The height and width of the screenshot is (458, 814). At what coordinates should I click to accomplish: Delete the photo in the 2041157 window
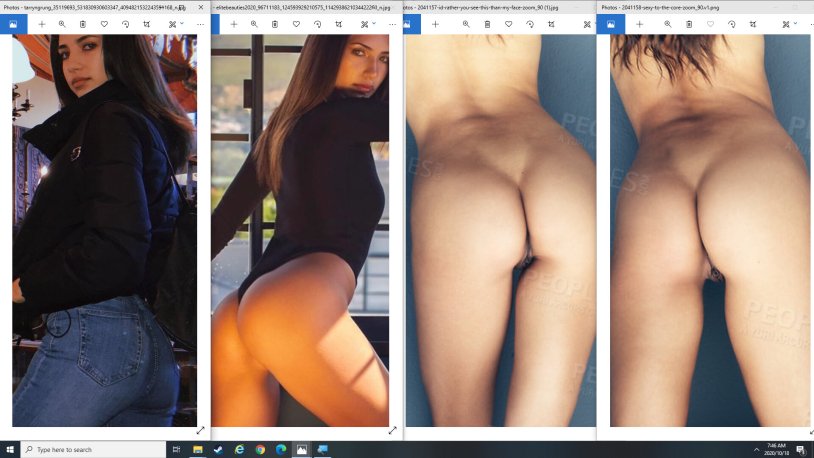click(x=487, y=24)
